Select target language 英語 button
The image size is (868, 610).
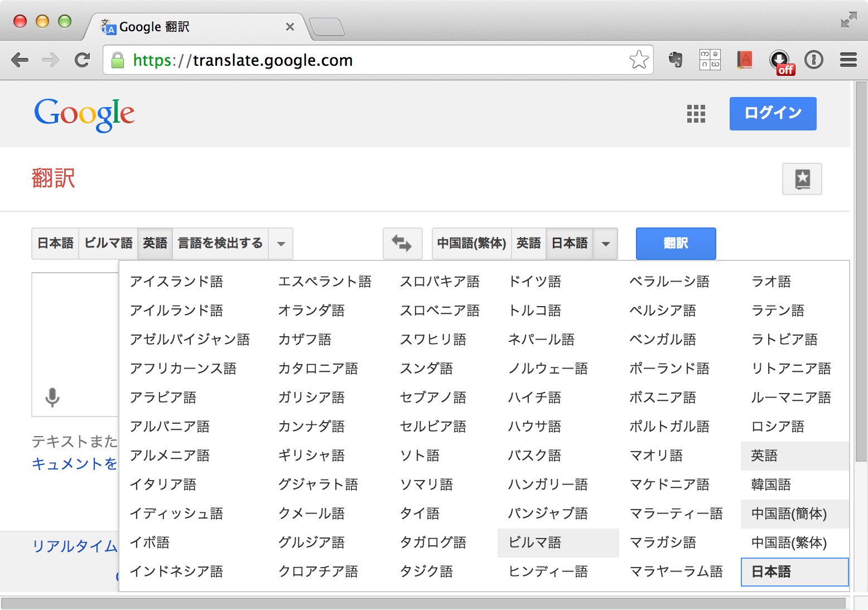tap(529, 244)
